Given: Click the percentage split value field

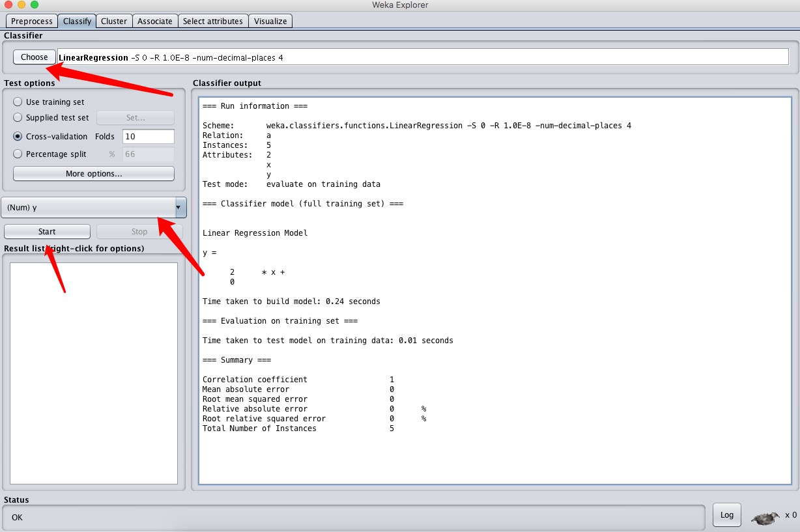Looking at the screenshot, I should pos(149,154).
